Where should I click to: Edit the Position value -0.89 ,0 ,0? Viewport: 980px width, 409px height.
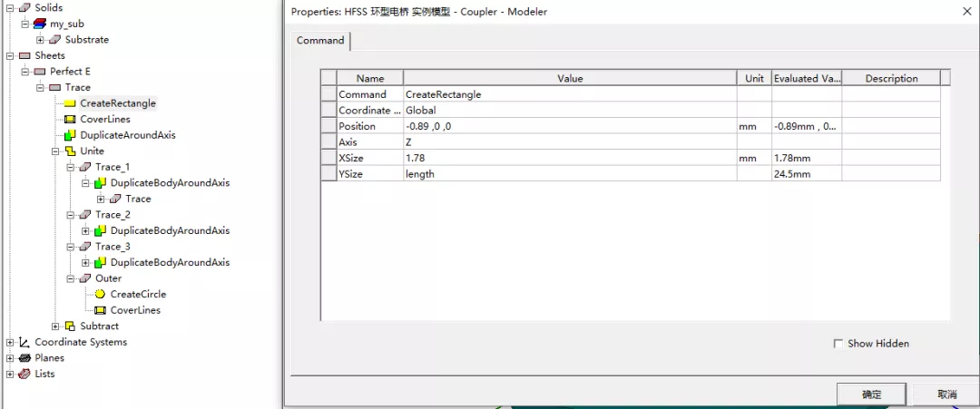click(x=570, y=126)
